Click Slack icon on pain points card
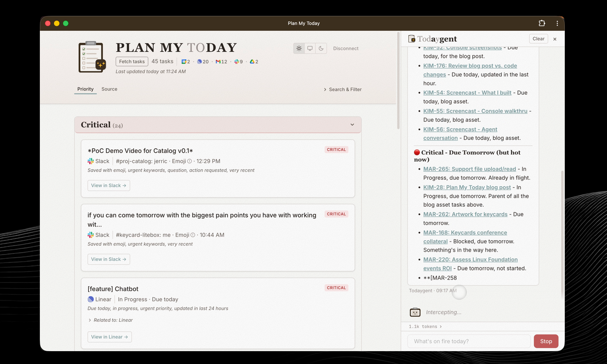This screenshot has width=607, height=364. click(x=91, y=235)
